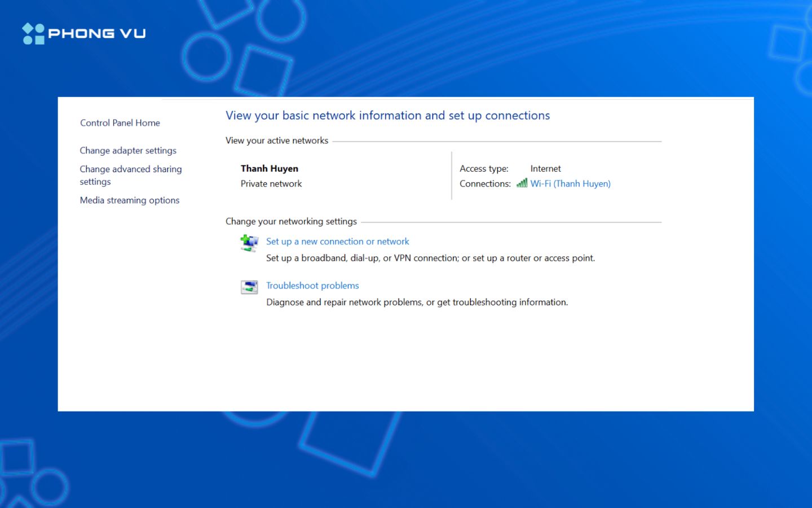Viewport: 812px width, 508px height.
Task: Click the diagnose and repair description text
Action: tap(417, 302)
